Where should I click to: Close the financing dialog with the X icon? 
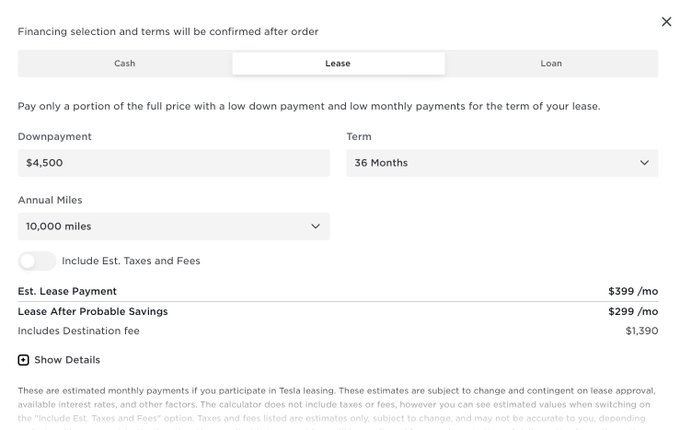(667, 21)
